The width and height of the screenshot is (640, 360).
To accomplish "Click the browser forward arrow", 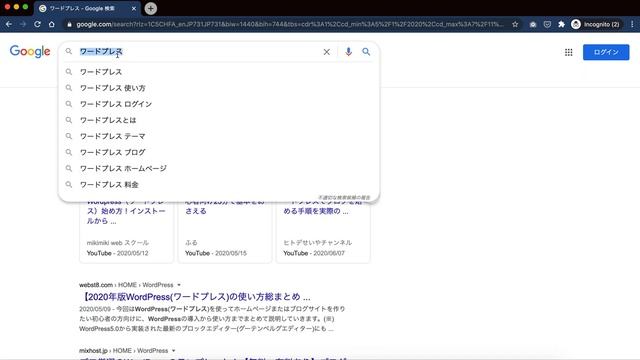I will pyautogui.click(x=23, y=24).
